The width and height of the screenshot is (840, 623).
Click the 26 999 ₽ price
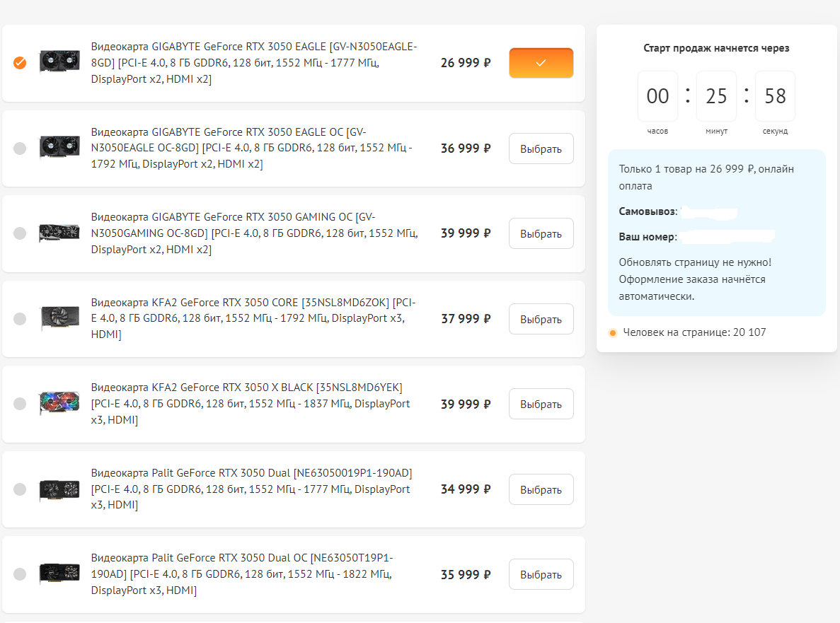coord(466,63)
